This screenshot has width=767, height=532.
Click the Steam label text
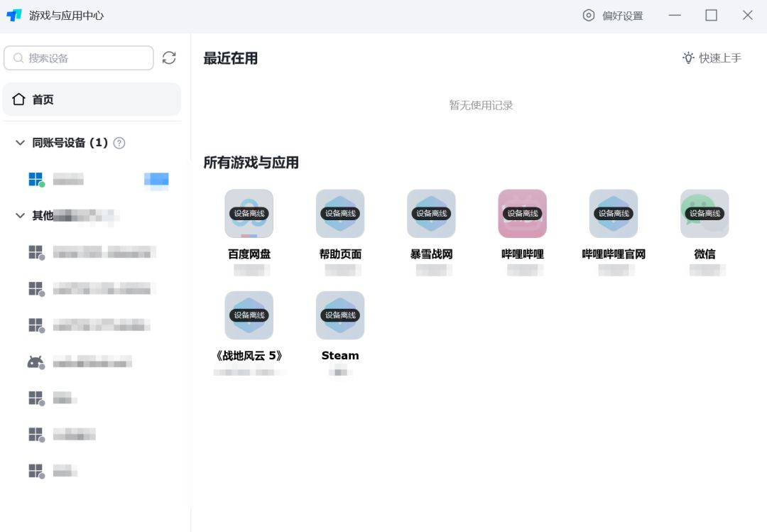click(340, 356)
